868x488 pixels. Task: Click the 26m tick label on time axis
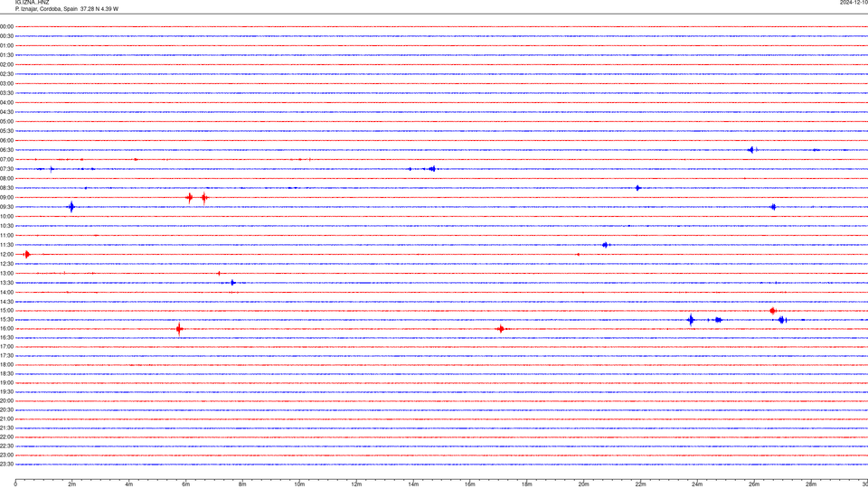(754, 484)
